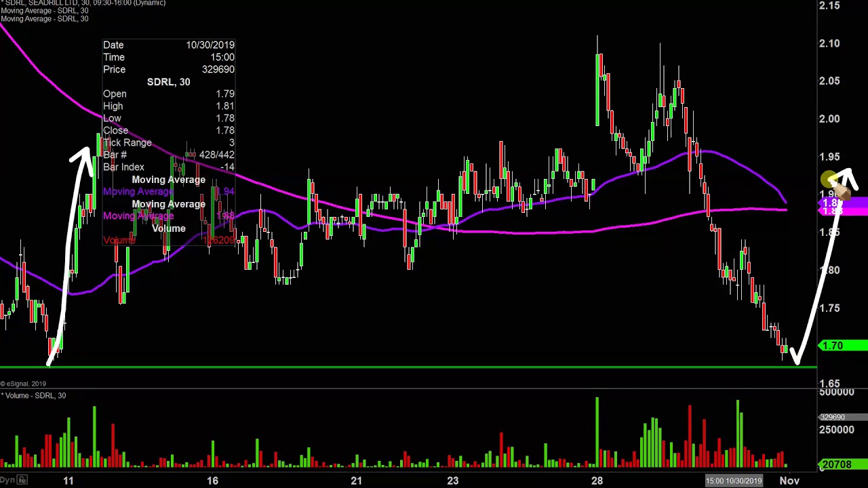Click the Close 1.78 row
Viewport: 868px width, 488px height.
(x=168, y=130)
